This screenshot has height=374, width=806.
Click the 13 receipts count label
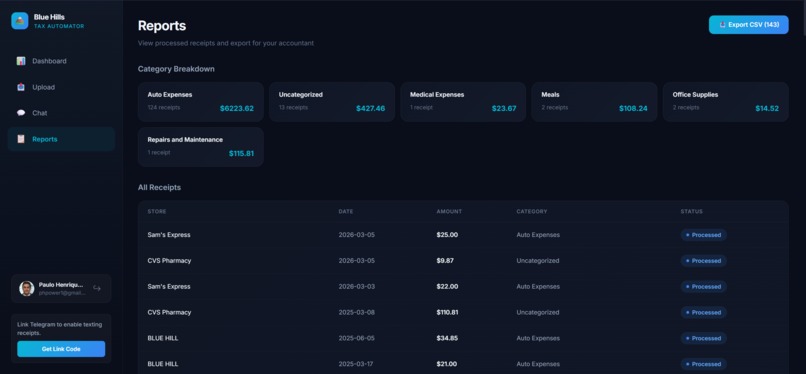pos(294,107)
